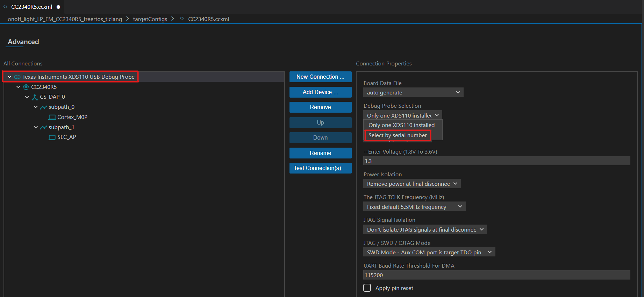Click the New Connection button
The height and width of the screenshot is (297, 644).
pos(320,77)
